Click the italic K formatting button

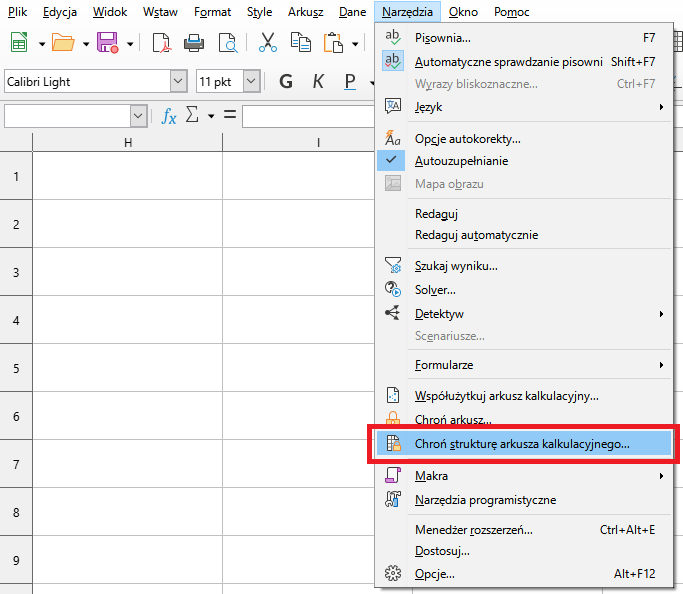pyautogui.click(x=318, y=82)
